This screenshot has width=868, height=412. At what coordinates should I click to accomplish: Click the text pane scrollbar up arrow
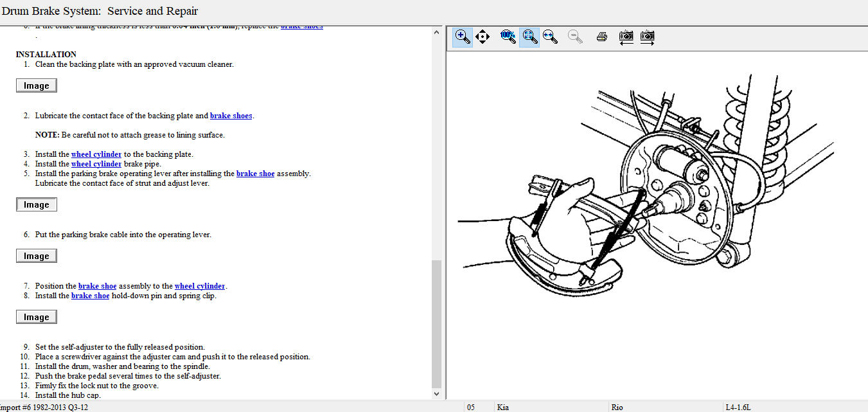tap(437, 32)
